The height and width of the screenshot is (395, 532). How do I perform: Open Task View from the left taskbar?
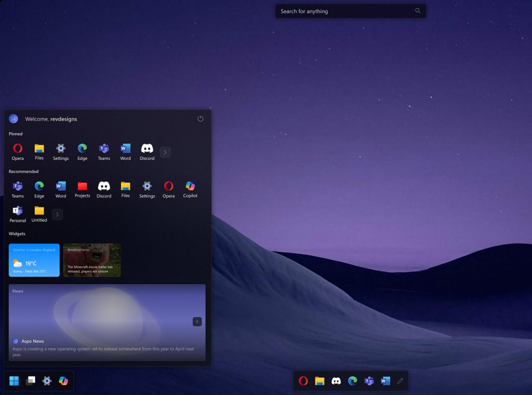(31, 381)
